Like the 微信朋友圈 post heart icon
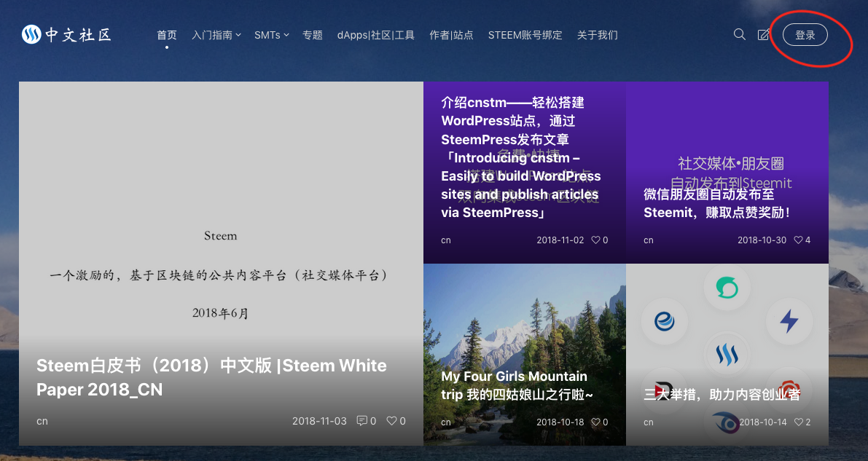Screen dimensions: 868x461 tap(798, 240)
